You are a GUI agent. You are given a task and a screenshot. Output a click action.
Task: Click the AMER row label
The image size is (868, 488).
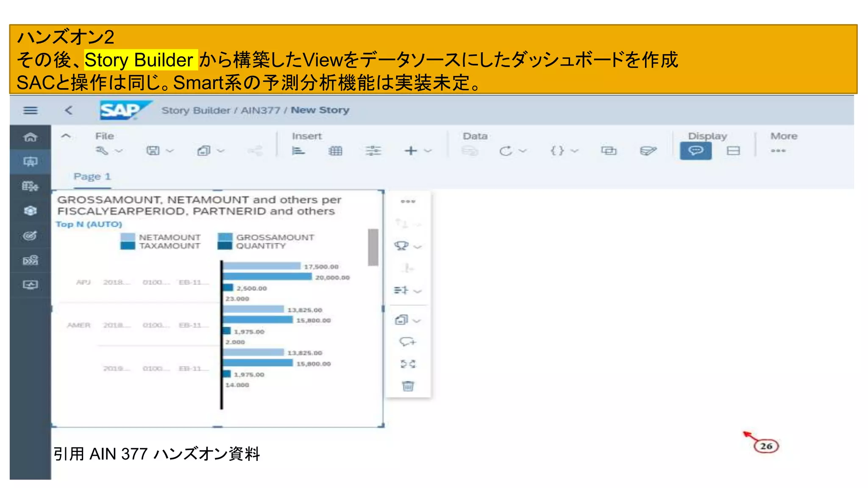coord(79,325)
